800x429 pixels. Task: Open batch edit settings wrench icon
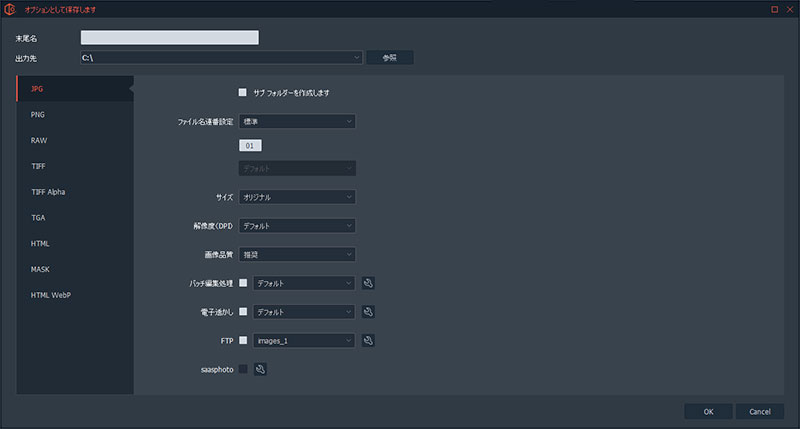368,283
